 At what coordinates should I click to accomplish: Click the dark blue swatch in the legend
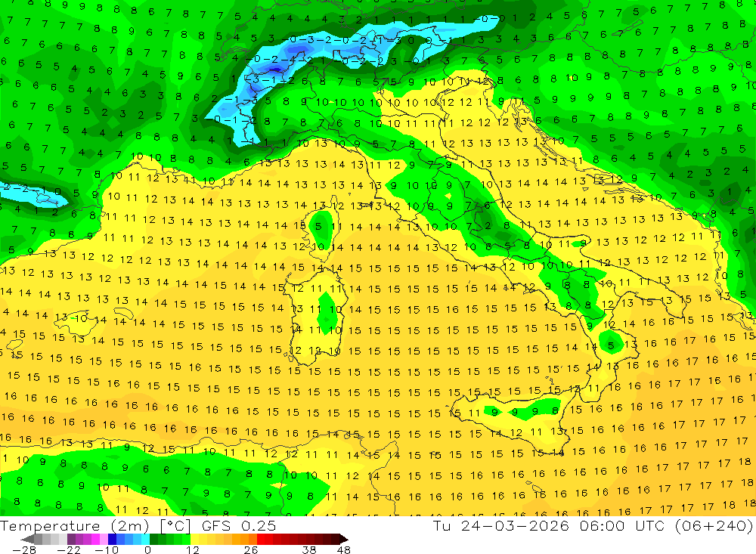(x=112, y=540)
